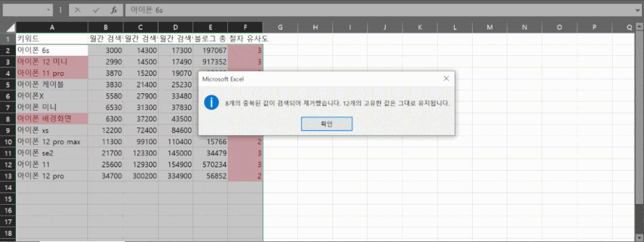The image size is (644, 242).
Task: Select the cell 아이폰 6s
Action: pyautogui.click(x=52, y=51)
